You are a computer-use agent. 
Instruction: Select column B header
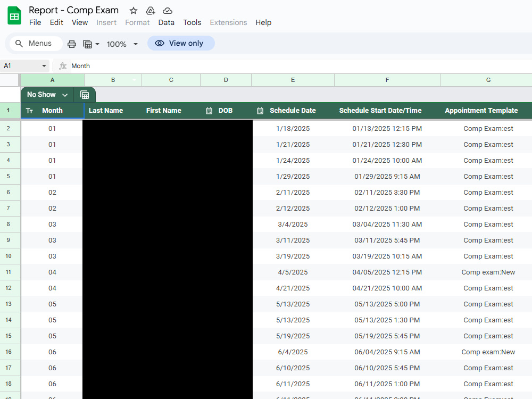click(113, 80)
